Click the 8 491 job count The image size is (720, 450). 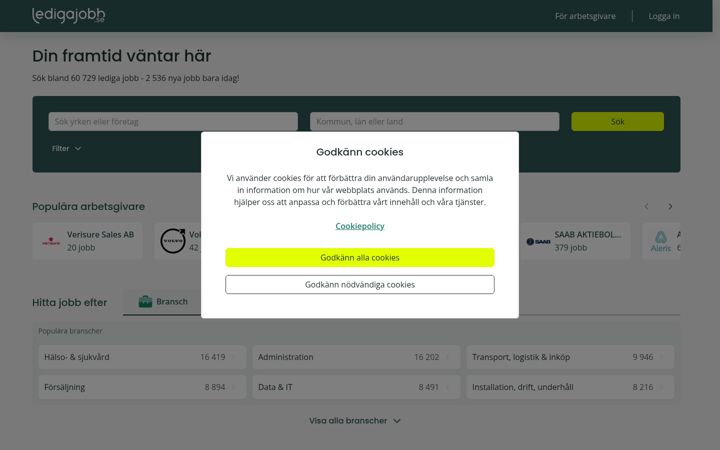click(x=428, y=387)
